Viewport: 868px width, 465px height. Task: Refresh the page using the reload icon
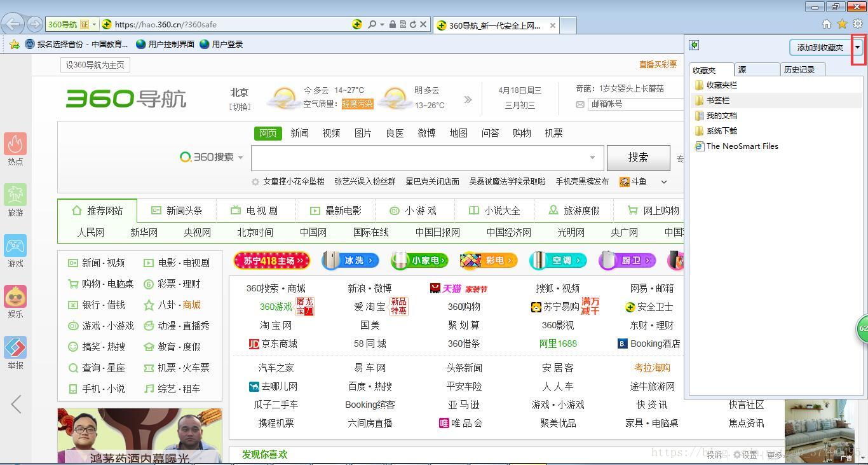(x=413, y=24)
